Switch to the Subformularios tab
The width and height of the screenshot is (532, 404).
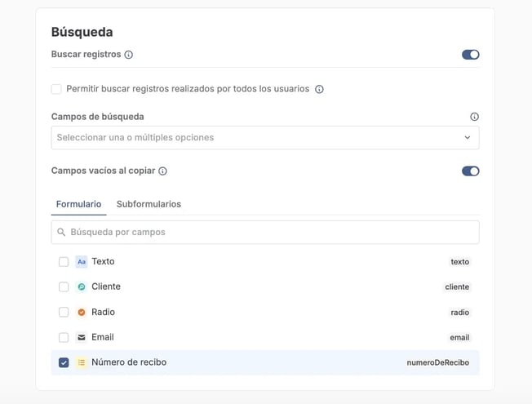pos(149,204)
